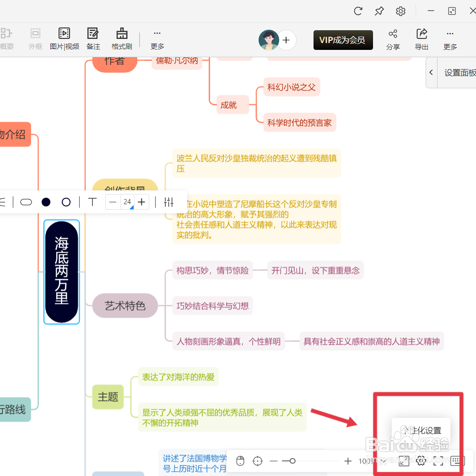Click the black fill color swatch
Screen dimensions: 476x476
pos(46,202)
